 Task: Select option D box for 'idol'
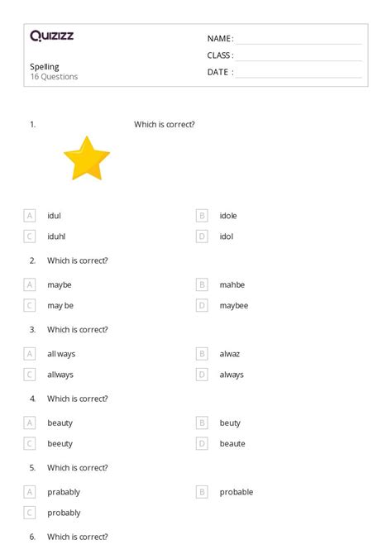pos(202,236)
